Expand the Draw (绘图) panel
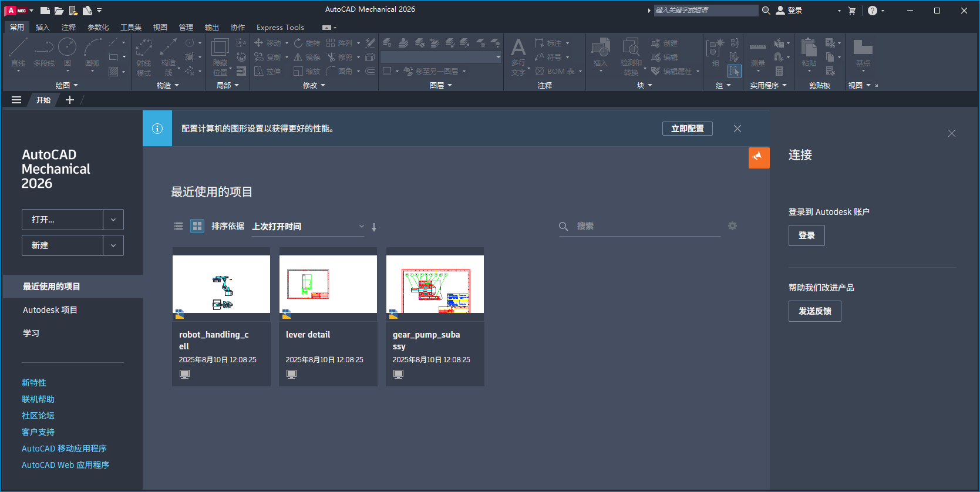The height and width of the screenshot is (492, 980). (66, 86)
